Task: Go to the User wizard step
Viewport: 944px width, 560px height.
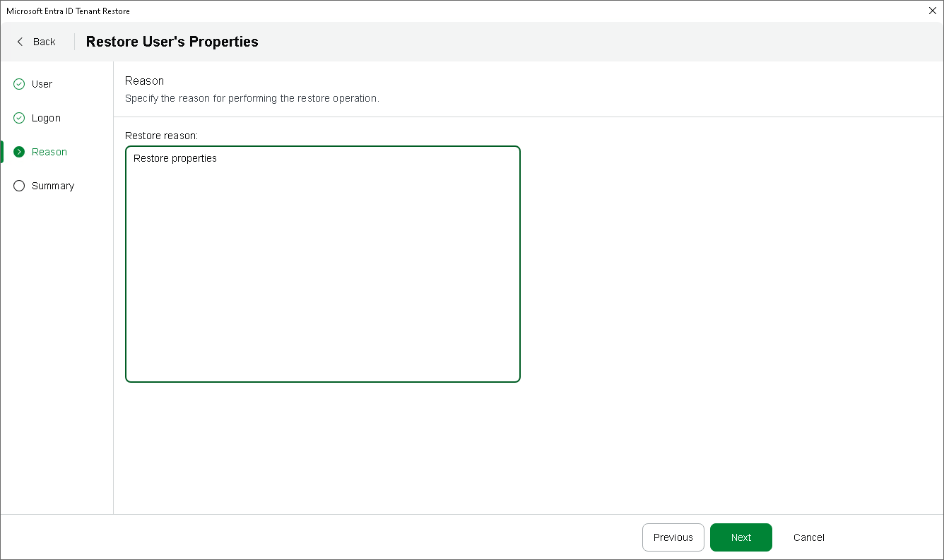Action: pyautogui.click(x=42, y=84)
